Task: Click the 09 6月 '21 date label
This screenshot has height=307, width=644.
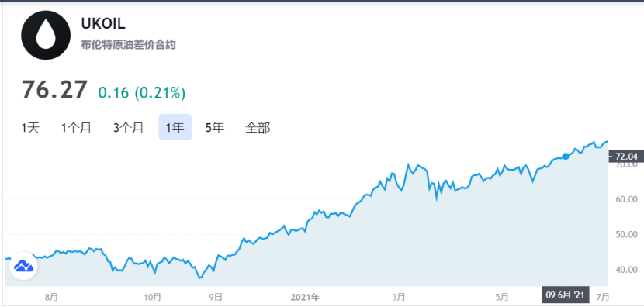Action: pos(565,295)
